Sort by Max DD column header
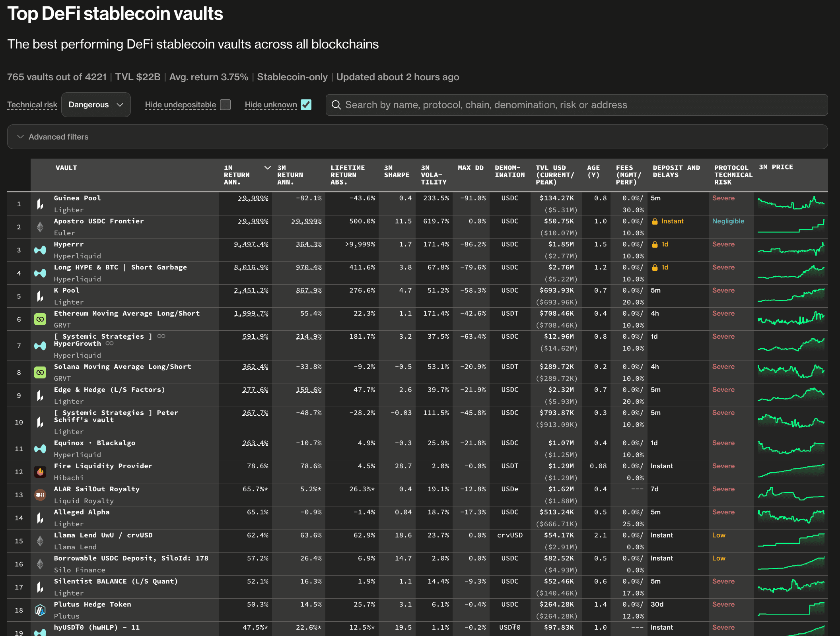Image resolution: width=840 pixels, height=636 pixels. tap(471, 168)
